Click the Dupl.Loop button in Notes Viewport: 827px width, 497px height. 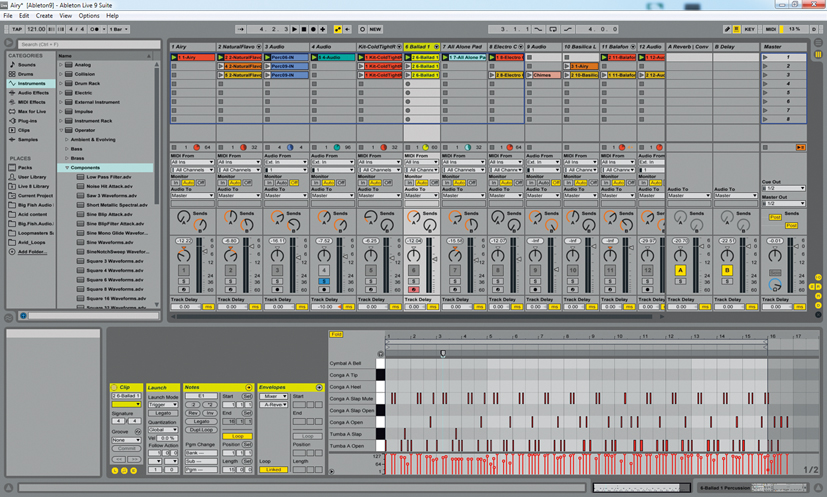click(x=201, y=430)
